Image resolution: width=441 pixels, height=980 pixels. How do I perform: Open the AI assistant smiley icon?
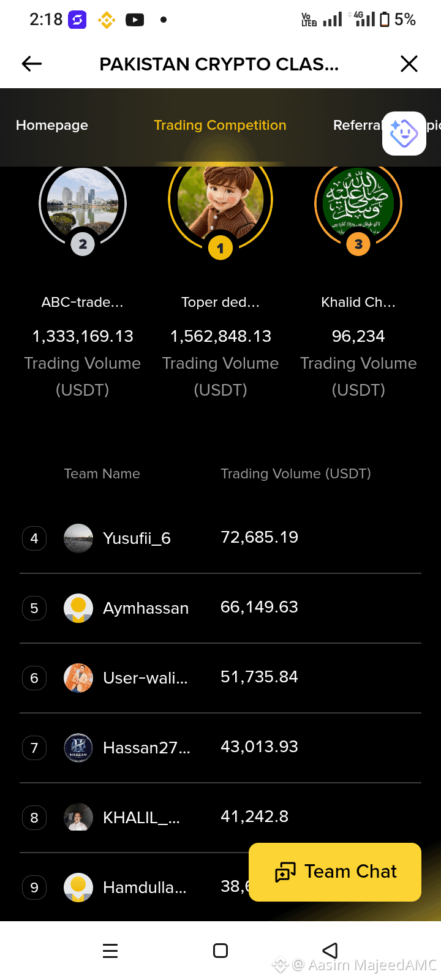click(404, 134)
